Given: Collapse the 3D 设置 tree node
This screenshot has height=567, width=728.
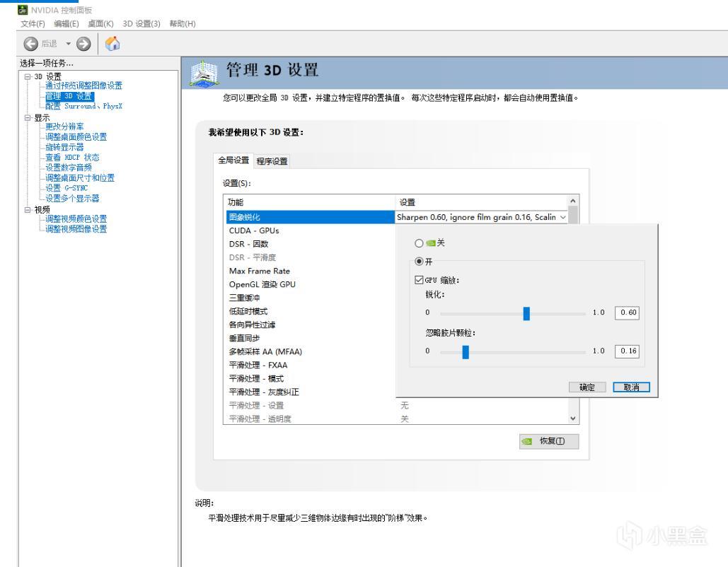Looking at the screenshot, I should coord(28,76).
